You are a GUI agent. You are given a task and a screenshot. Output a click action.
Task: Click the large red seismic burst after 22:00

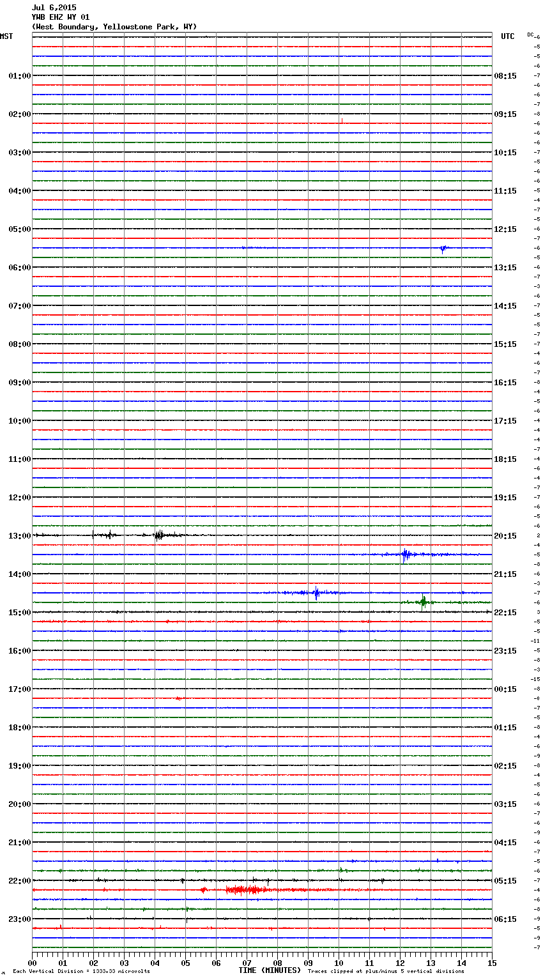[x=246, y=890]
